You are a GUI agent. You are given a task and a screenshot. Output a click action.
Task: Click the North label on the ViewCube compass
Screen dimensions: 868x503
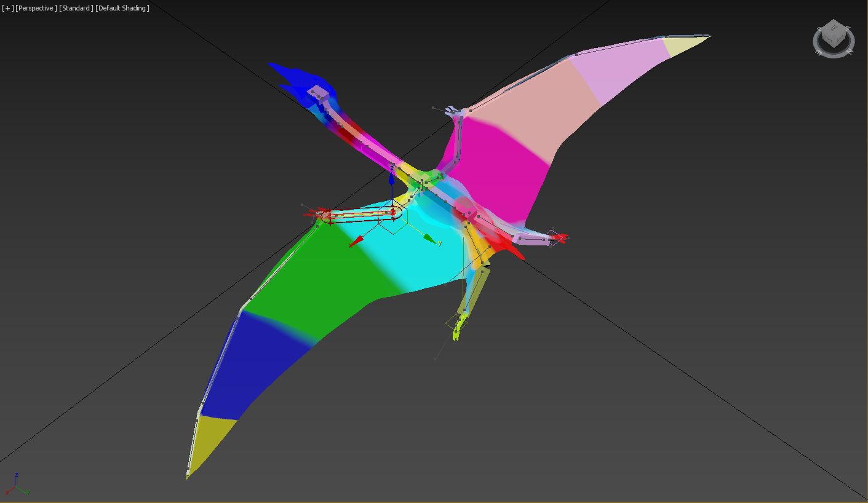851,51
